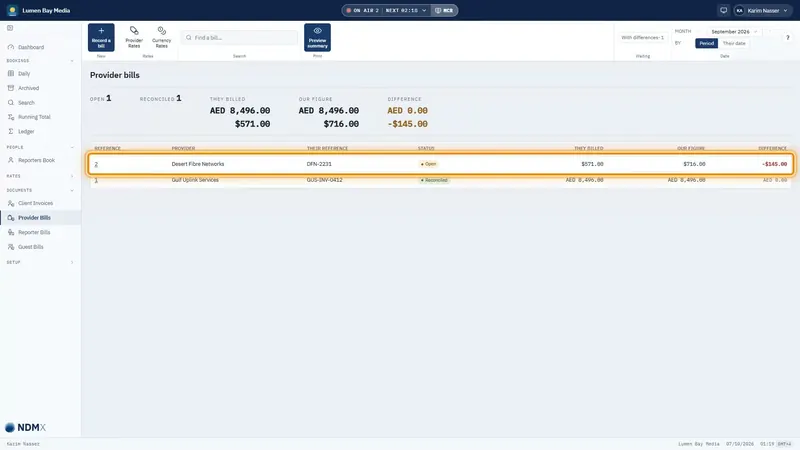Click the Lumen Bay Media logo icon
800x450 pixels.
pos(12,10)
